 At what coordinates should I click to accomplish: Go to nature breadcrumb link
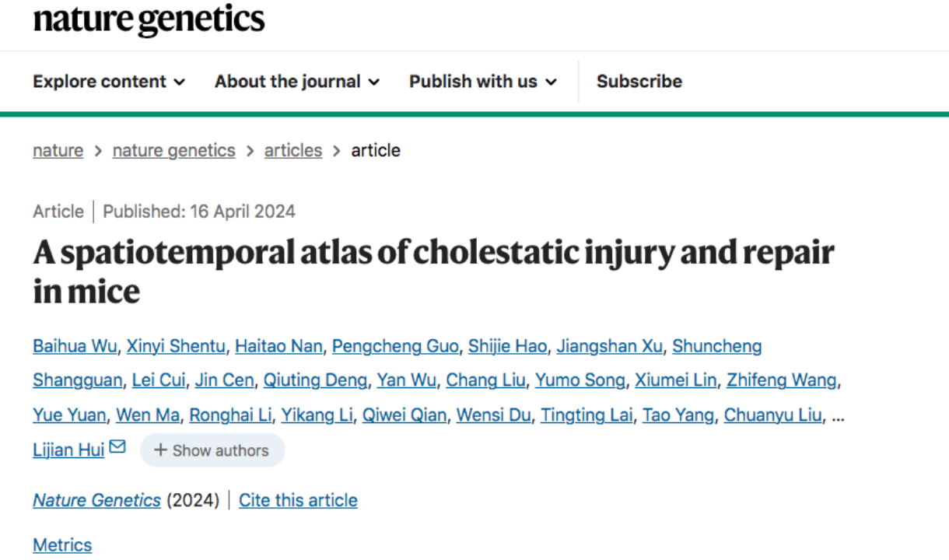58,150
